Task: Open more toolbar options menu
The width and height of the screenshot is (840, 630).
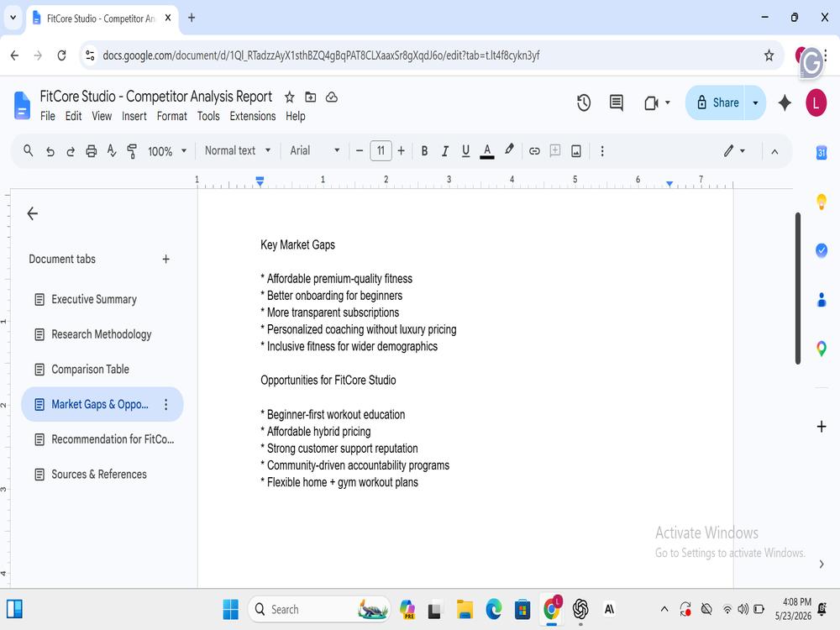Action: pos(602,151)
